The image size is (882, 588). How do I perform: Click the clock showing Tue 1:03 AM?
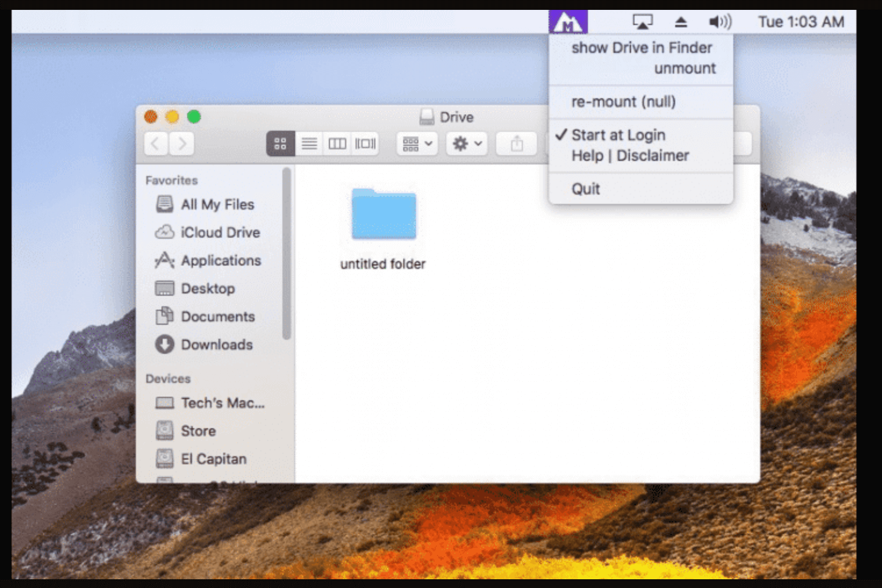point(802,21)
